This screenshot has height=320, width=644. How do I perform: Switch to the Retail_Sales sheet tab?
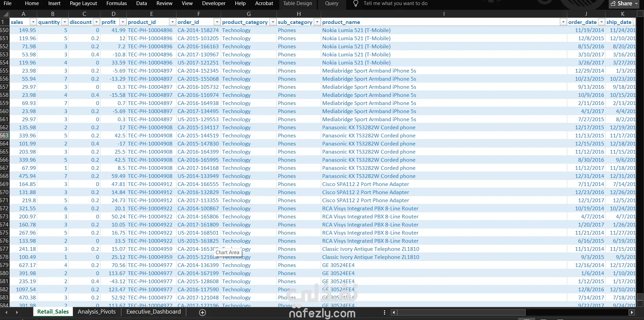[x=53, y=312]
